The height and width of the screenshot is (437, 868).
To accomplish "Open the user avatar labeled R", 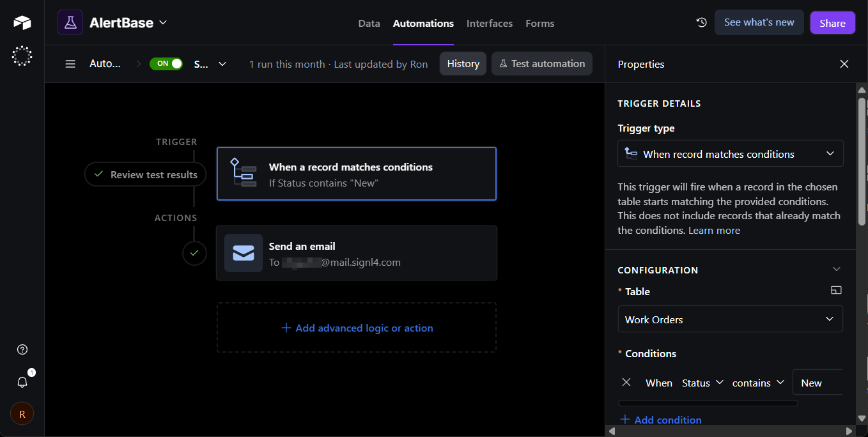I will [22, 414].
